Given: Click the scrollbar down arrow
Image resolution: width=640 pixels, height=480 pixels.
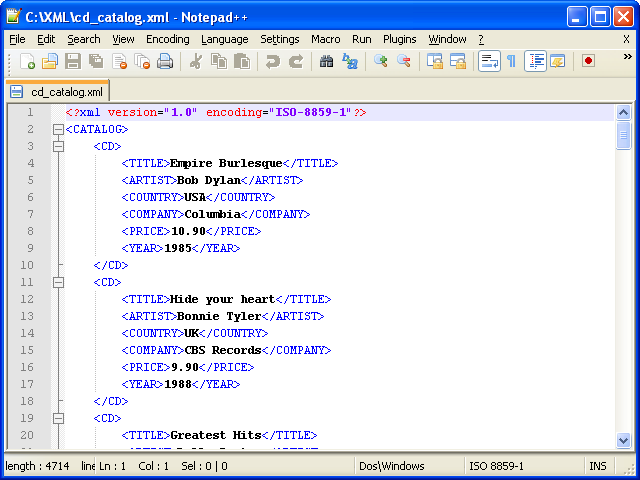Looking at the screenshot, I should pyautogui.click(x=623, y=440).
